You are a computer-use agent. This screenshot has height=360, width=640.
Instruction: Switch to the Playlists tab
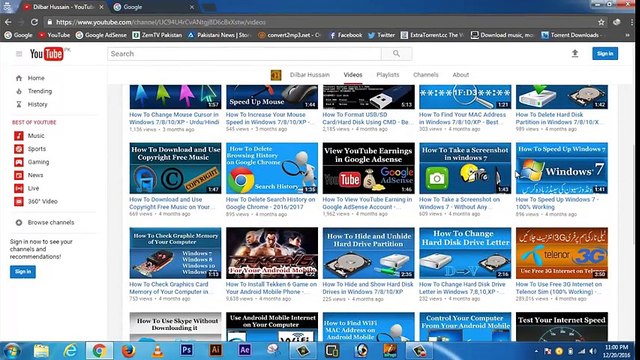[x=388, y=75]
